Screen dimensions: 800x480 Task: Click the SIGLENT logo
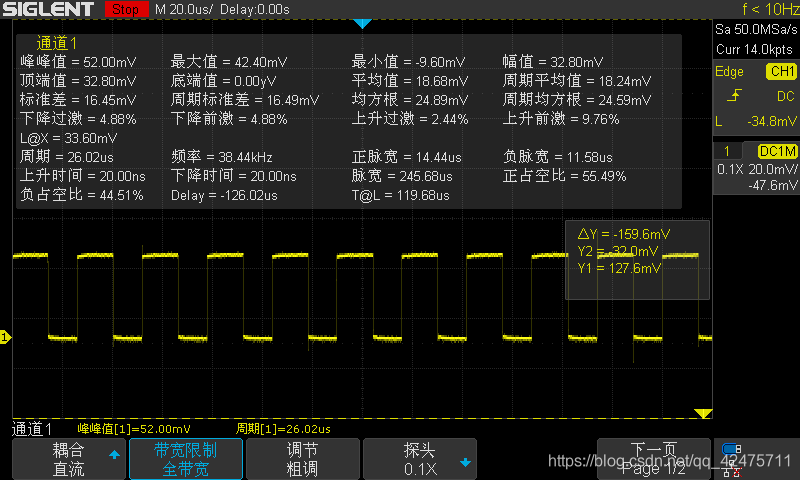click(48, 9)
